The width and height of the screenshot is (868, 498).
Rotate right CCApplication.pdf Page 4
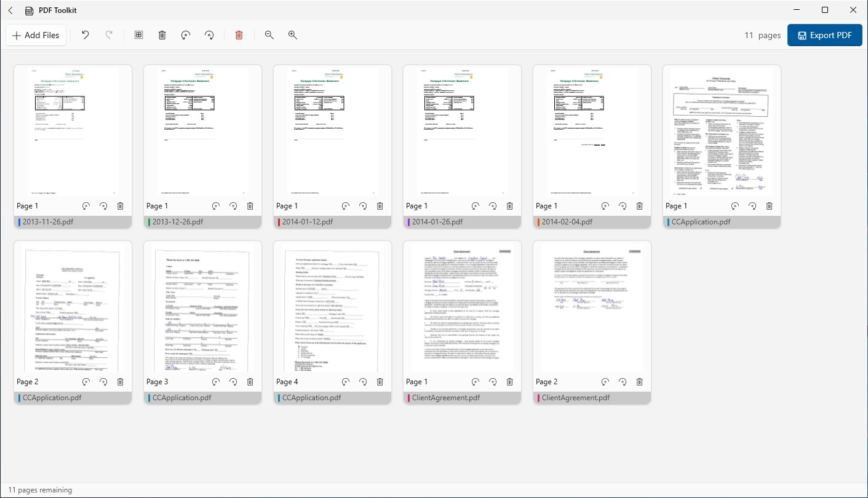363,382
